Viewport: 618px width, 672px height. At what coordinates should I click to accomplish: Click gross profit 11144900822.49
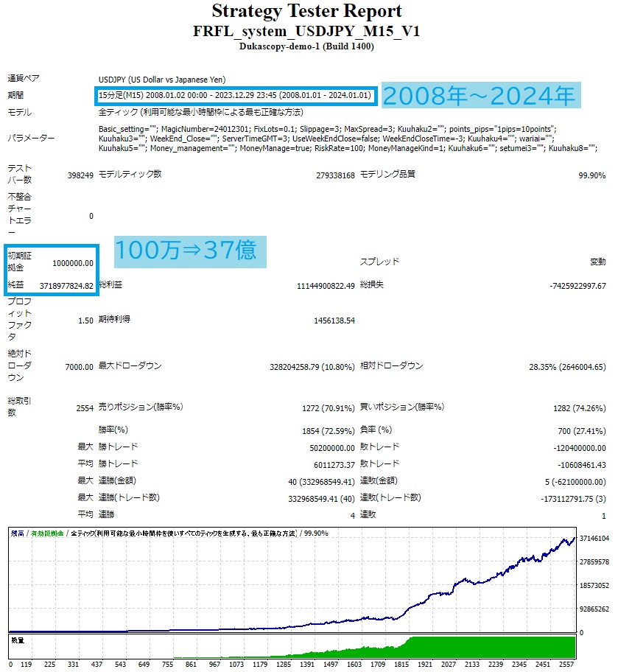click(x=326, y=286)
